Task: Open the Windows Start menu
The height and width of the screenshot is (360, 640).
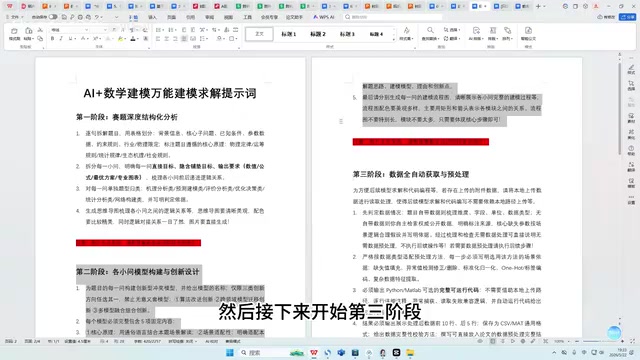Action: pos(230,353)
